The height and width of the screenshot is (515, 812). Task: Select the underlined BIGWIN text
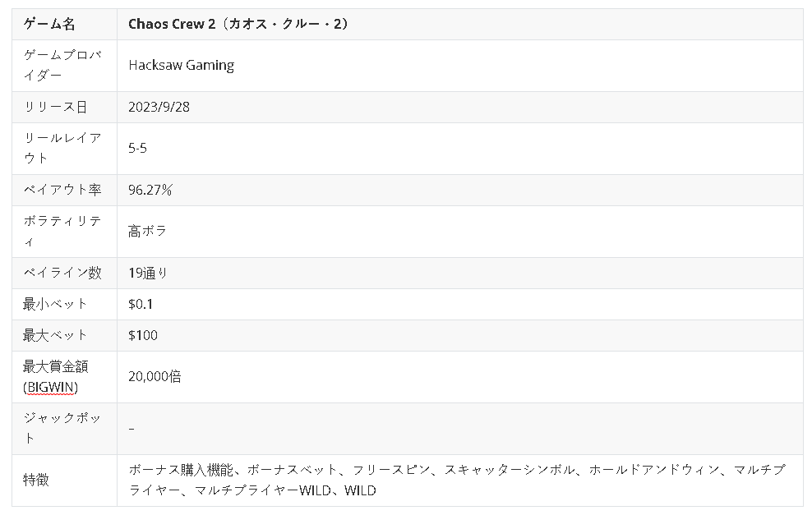(x=51, y=387)
